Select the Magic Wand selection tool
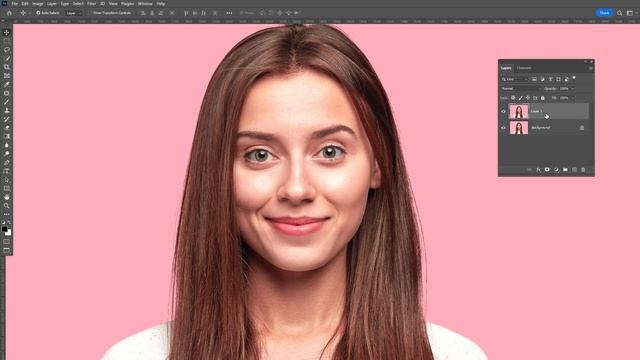Image resolution: width=640 pixels, height=360 pixels. click(7, 58)
